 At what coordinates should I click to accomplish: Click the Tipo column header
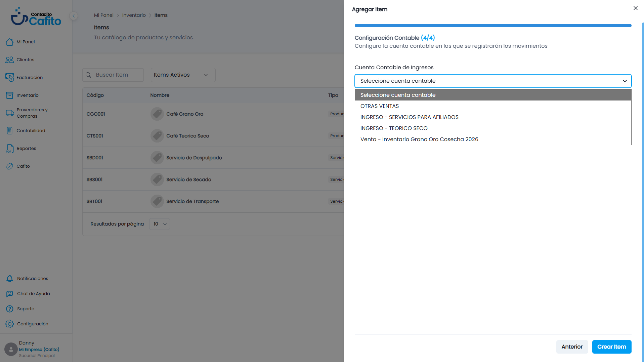(x=333, y=95)
